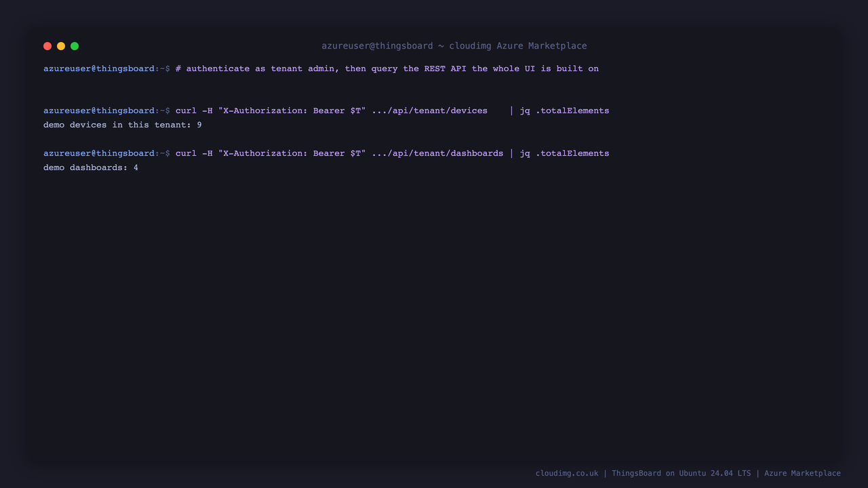Click the curl command for /api/tenant/dashboards
The image size is (868, 488).
pos(393,153)
